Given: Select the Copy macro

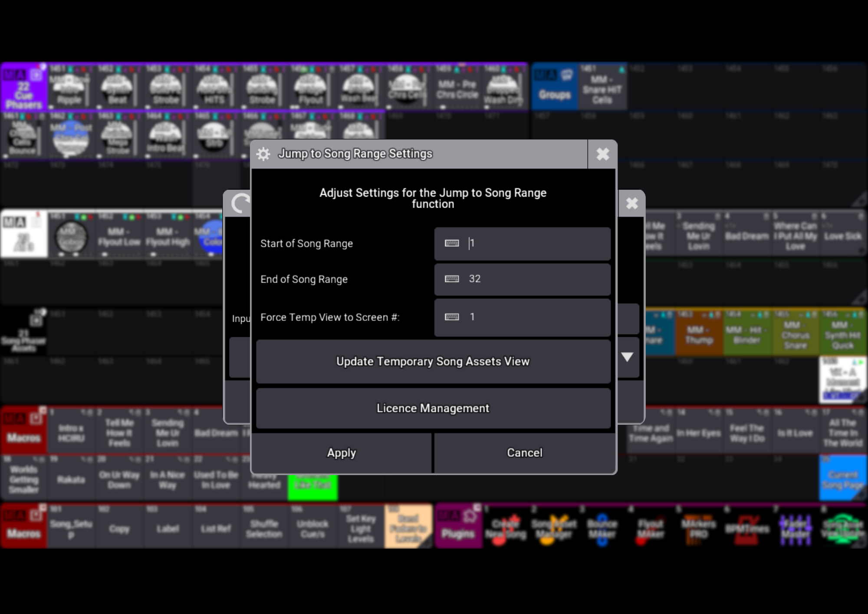Looking at the screenshot, I should click(119, 526).
